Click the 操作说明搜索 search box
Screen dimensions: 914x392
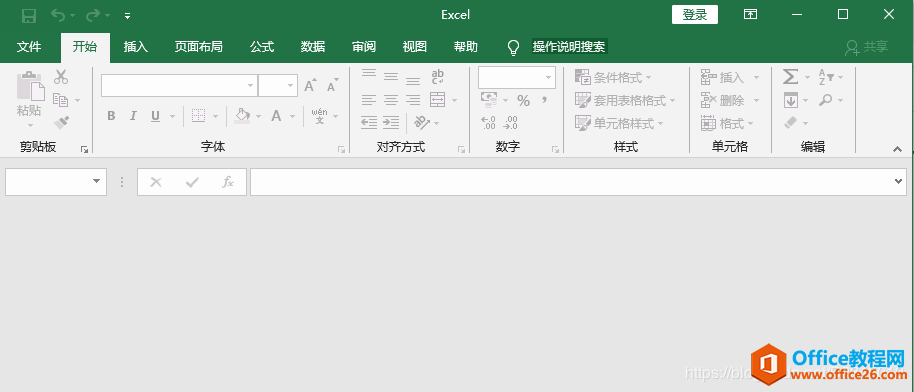(570, 47)
